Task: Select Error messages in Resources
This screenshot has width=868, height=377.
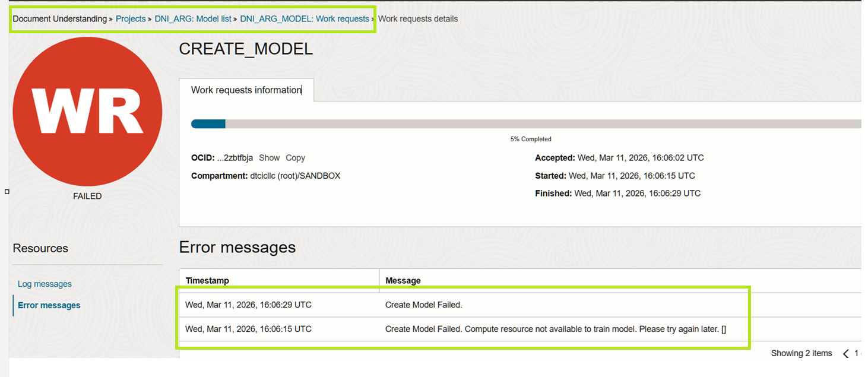Action: tap(49, 305)
